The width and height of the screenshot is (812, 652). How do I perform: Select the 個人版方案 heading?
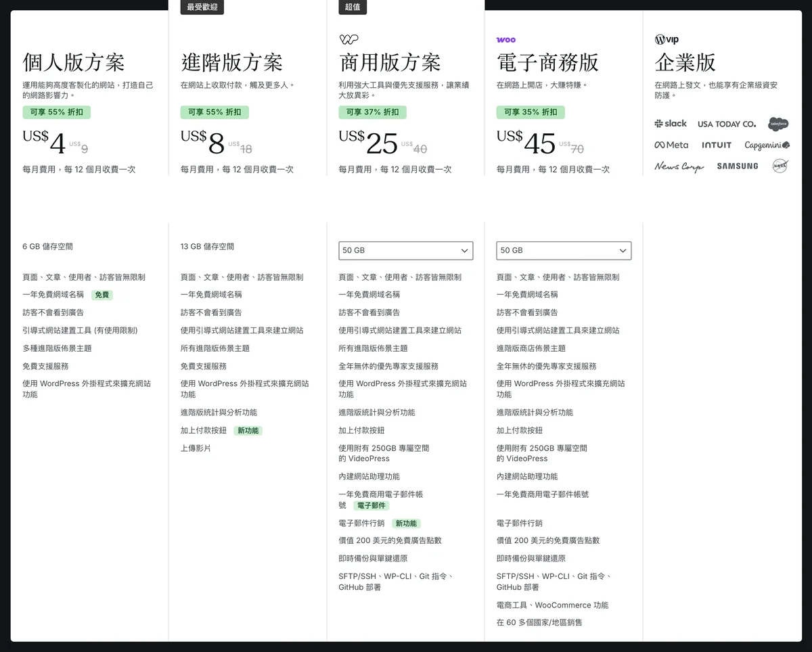click(x=74, y=62)
